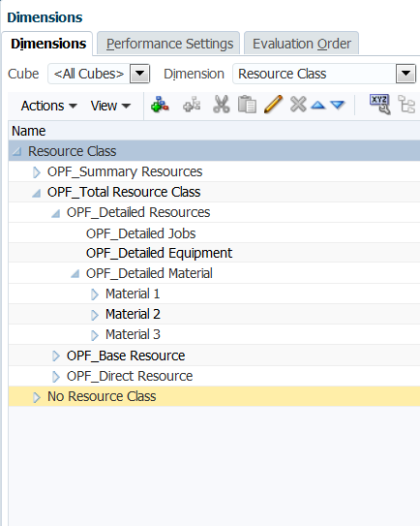Collapse OPF_Detailed Material node
The image size is (420, 526).
coord(75,274)
